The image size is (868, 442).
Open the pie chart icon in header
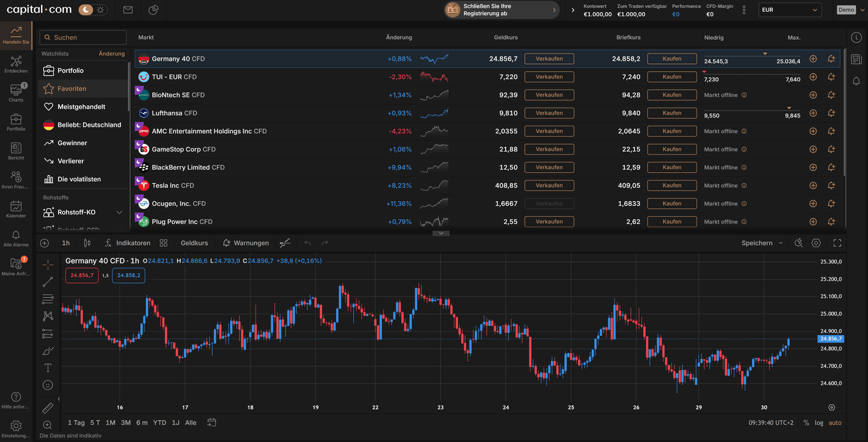click(x=154, y=10)
